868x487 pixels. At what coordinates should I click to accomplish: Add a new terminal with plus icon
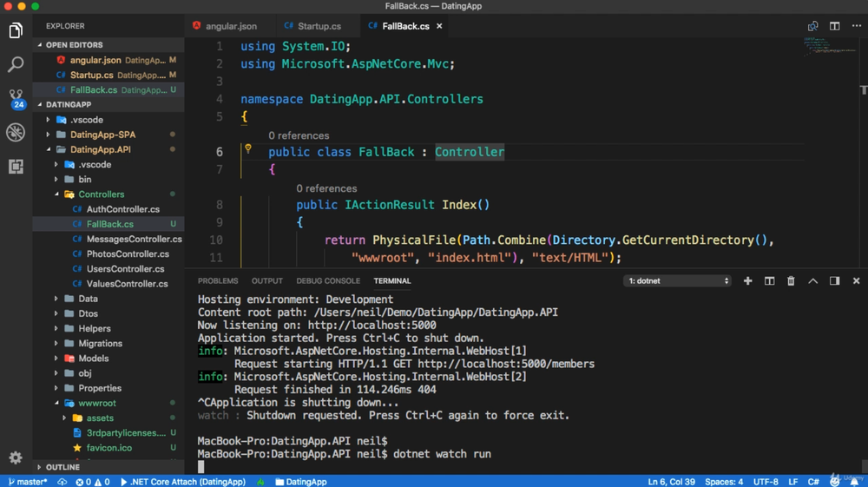(x=747, y=281)
